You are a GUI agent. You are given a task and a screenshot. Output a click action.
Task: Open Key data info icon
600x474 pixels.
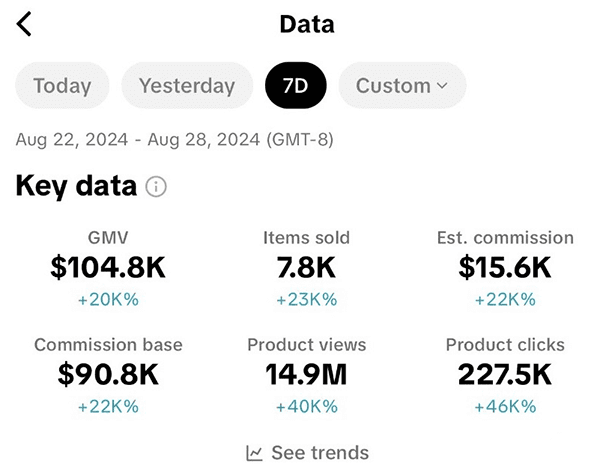click(x=156, y=187)
